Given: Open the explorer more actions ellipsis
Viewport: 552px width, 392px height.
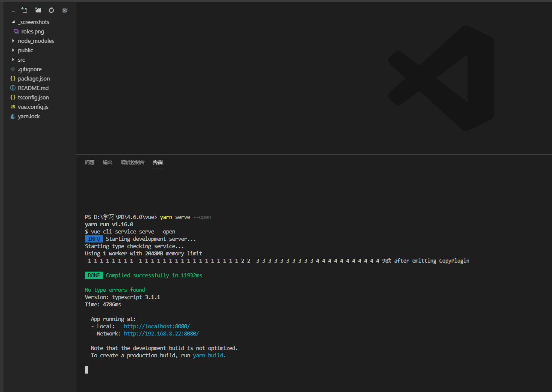Looking at the screenshot, I should tap(14, 11).
